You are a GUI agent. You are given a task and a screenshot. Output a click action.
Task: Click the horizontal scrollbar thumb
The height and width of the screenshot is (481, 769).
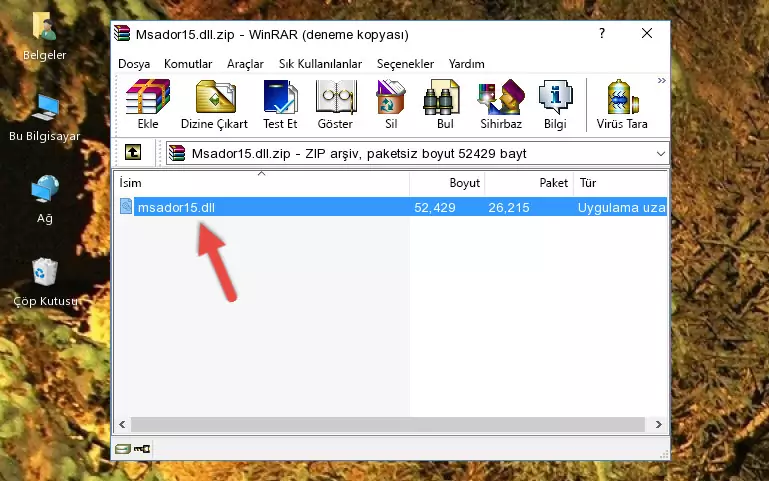(387, 425)
